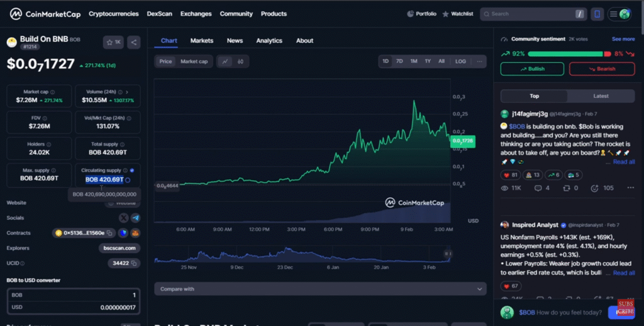644x326 pixels.
Task: Switch to the News tab
Action: 235,41
